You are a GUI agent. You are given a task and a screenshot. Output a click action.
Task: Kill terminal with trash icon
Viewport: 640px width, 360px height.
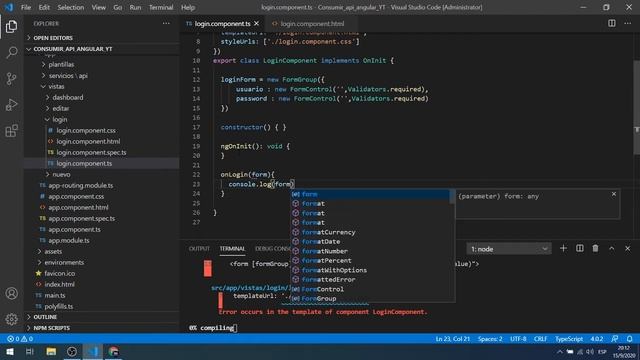click(x=595, y=248)
